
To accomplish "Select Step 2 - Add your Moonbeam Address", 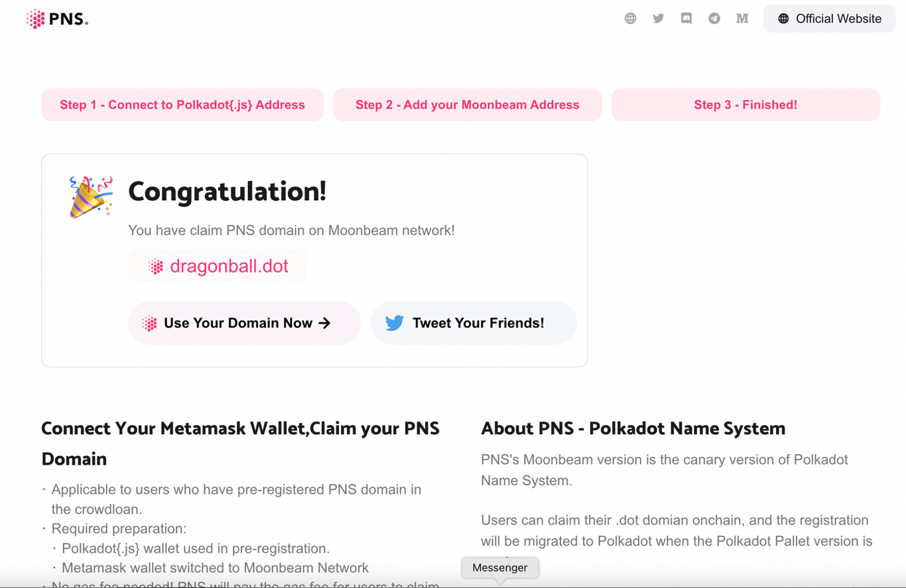I will tap(468, 105).
